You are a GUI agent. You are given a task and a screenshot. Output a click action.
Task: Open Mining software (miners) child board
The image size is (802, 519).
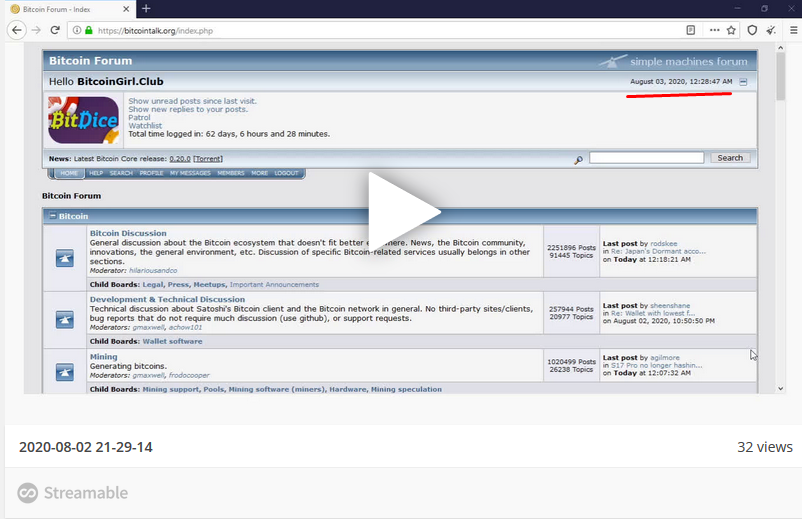tap(276, 390)
